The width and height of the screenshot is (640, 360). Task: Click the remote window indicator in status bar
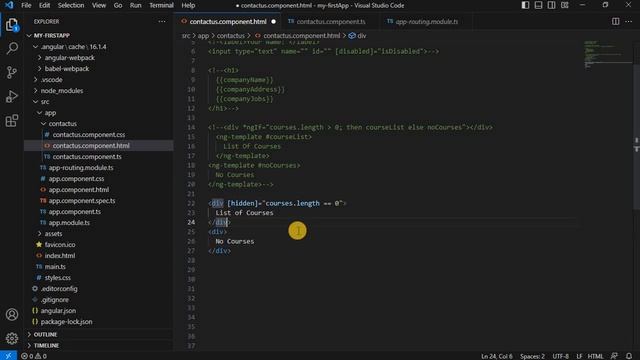click(x=8, y=356)
